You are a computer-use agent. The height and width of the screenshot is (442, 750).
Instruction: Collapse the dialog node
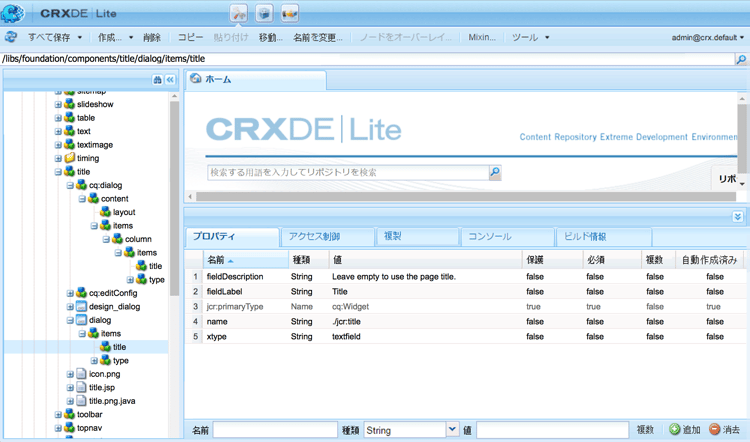pos(70,320)
